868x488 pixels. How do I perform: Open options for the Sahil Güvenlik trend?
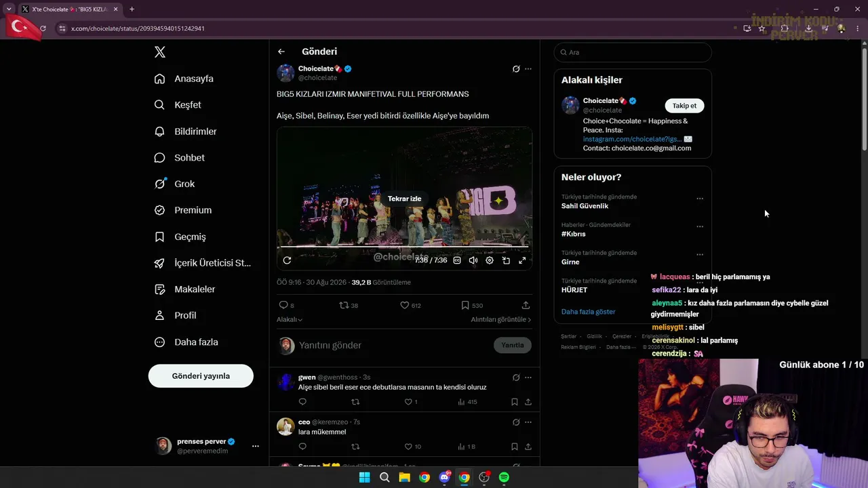(x=700, y=199)
